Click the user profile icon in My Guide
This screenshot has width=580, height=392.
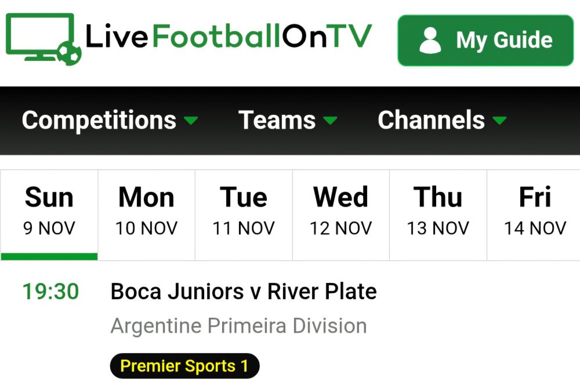click(430, 41)
